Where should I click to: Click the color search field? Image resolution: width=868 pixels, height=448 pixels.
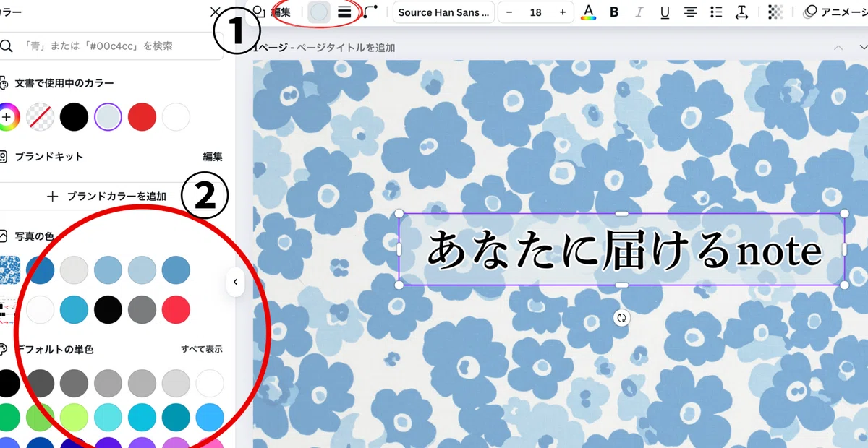click(x=111, y=46)
